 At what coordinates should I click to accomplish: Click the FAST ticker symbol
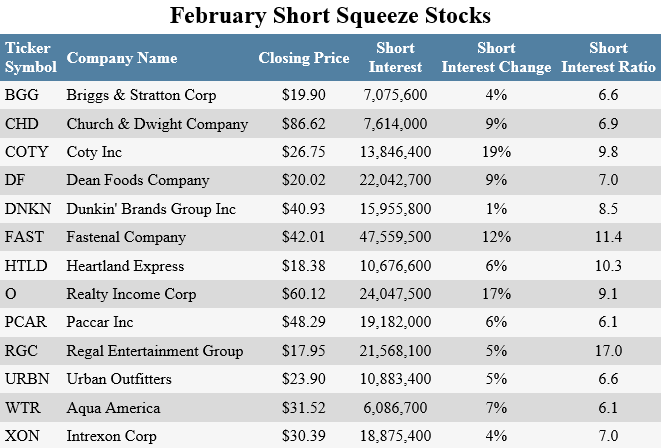(x=24, y=237)
